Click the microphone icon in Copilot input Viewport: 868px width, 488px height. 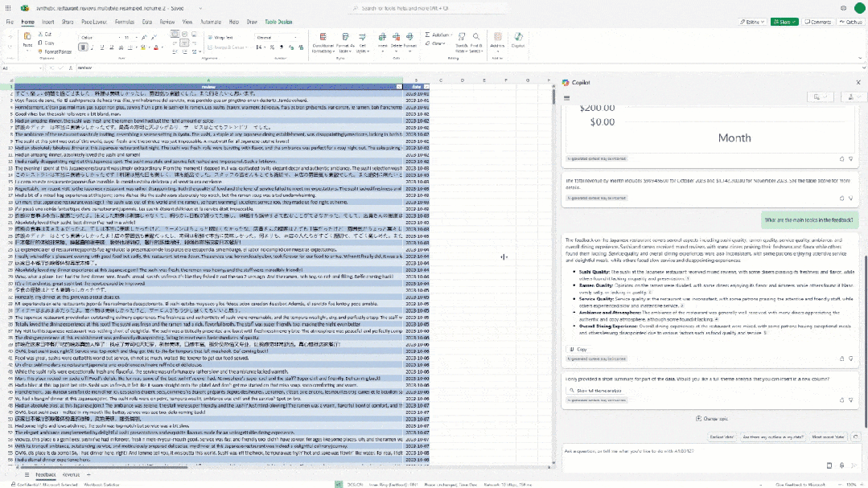pyautogui.click(x=841, y=465)
